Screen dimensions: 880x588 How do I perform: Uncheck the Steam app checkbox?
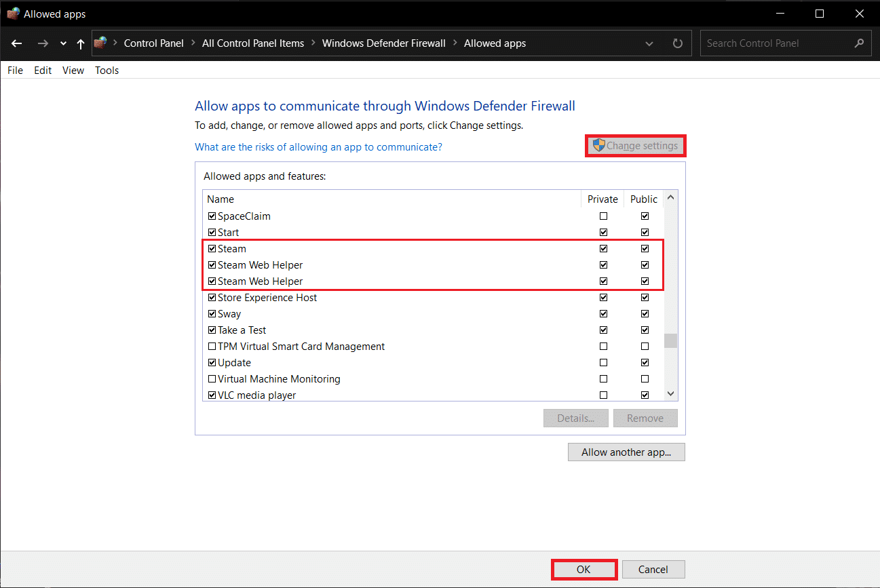212,249
